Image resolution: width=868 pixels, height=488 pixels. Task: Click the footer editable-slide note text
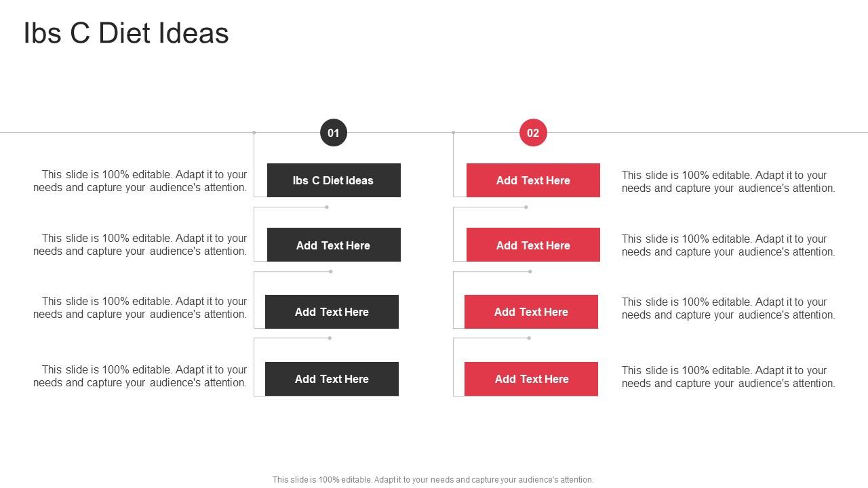pos(433,479)
